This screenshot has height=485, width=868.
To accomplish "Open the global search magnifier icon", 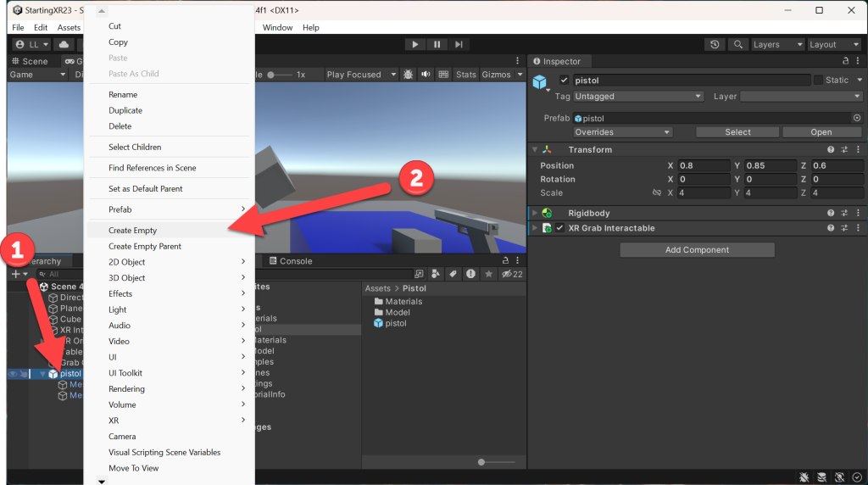I will (738, 44).
